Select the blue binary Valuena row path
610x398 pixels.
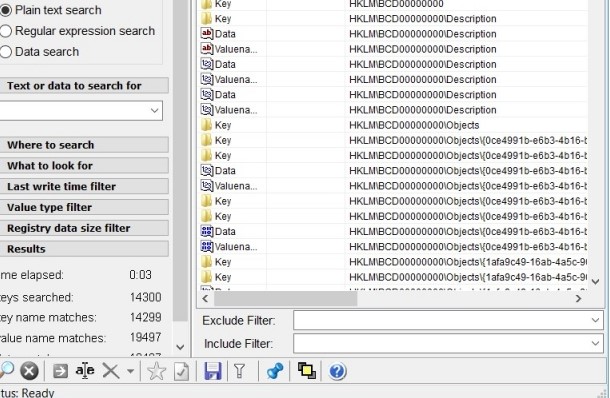pos(468,247)
